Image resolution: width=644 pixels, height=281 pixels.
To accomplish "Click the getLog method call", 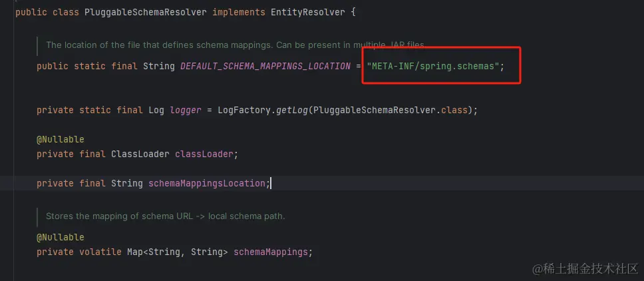I will click(293, 111).
